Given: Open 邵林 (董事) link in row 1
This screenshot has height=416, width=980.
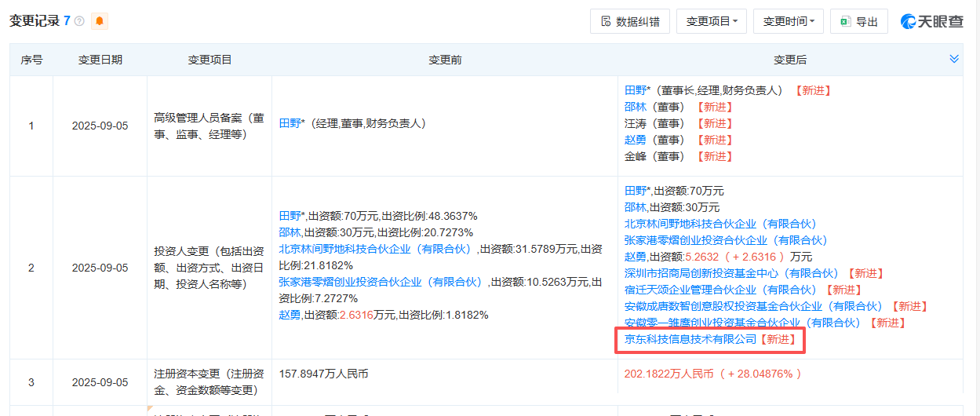Looking at the screenshot, I should click(x=636, y=107).
